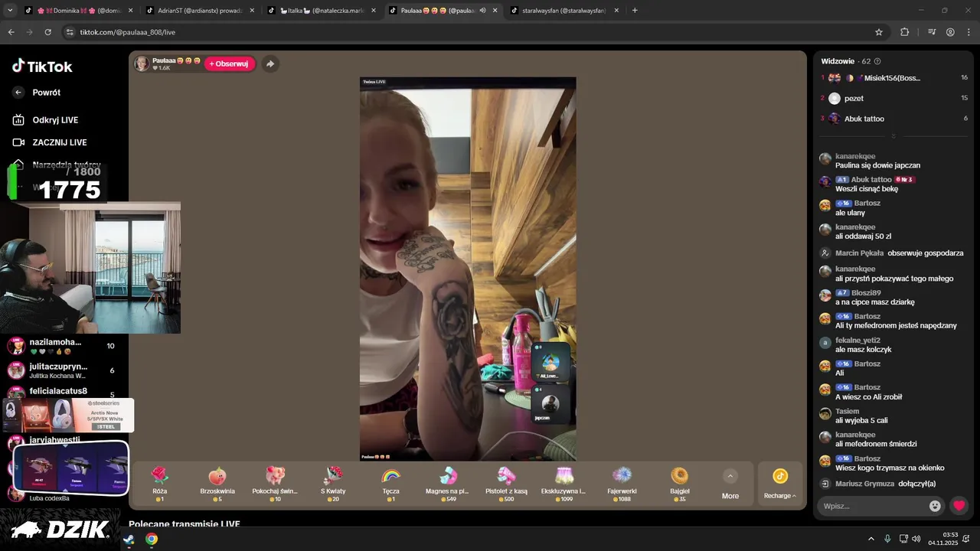Send the Pokochaj świnkę gift
The width and height of the screenshot is (980, 551).
275,484
